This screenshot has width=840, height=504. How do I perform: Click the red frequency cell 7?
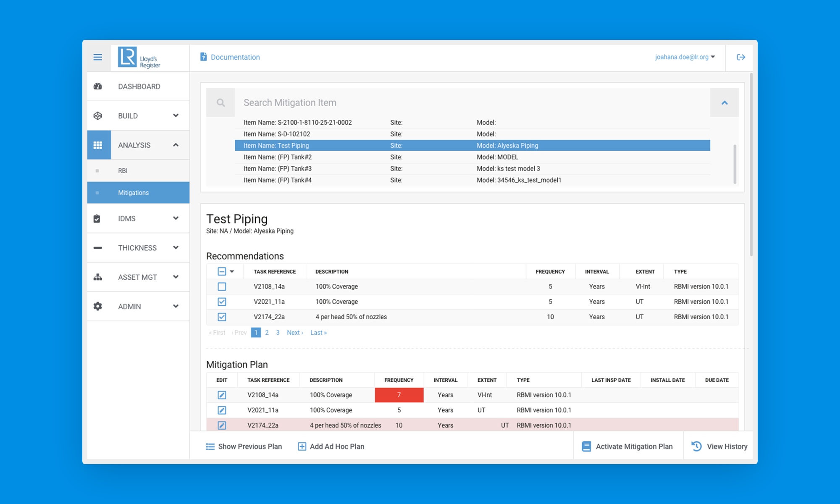pyautogui.click(x=399, y=395)
